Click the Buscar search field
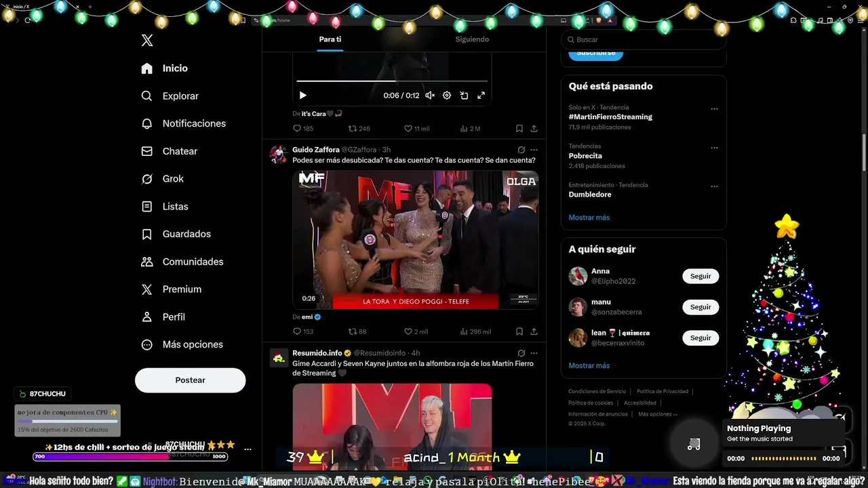The image size is (868, 488). coord(644,40)
